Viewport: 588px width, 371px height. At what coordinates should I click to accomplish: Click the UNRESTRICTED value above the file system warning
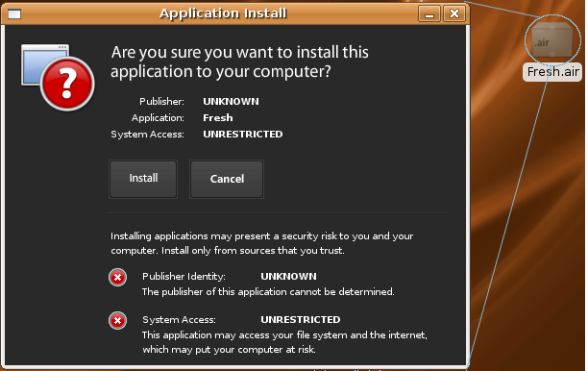pyautogui.click(x=301, y=320)
